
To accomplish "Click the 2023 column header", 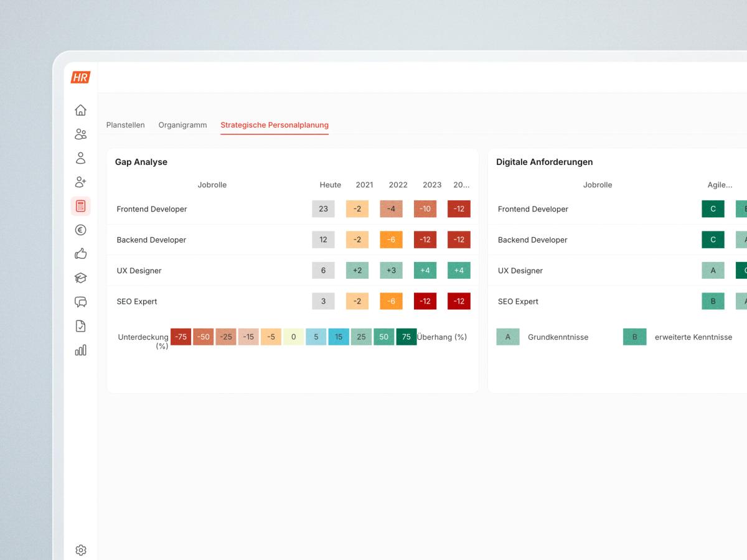I will pos(432,185).
